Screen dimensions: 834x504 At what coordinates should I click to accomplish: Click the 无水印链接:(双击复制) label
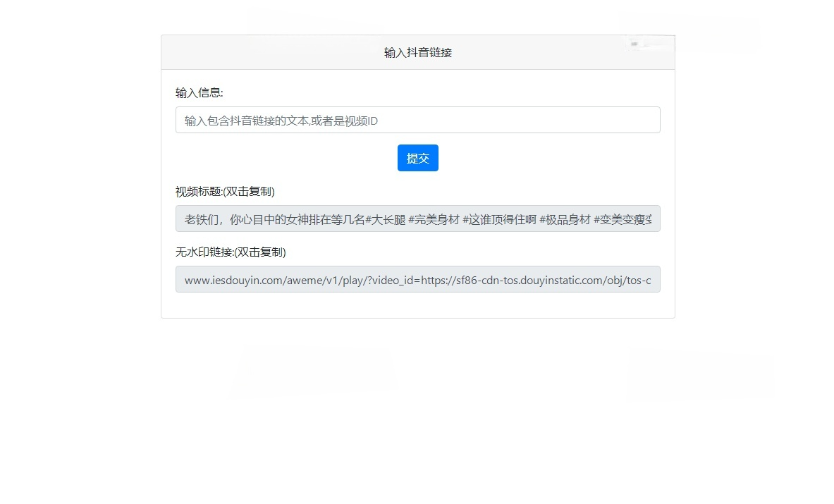point(230,252)
